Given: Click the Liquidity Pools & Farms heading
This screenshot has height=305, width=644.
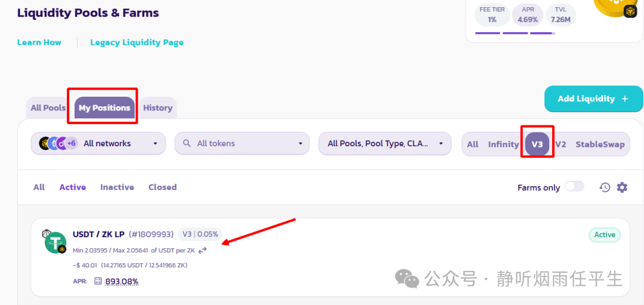Looking at the screenshot, I should point(88,13).
